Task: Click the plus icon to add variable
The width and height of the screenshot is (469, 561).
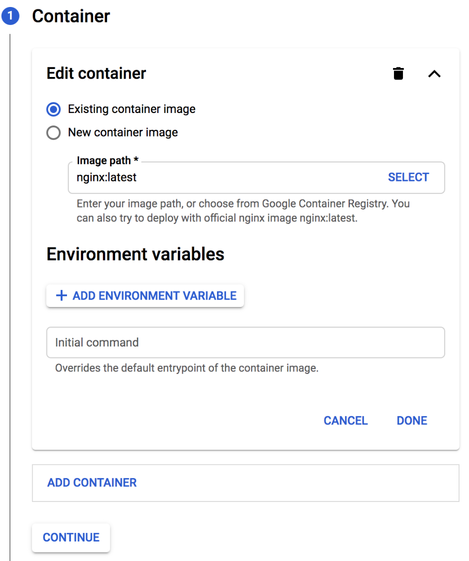Action: (62, 296)
